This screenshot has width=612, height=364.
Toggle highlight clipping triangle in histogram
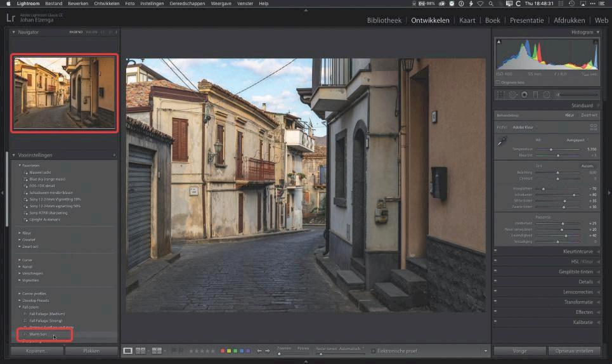pos(596,41)
